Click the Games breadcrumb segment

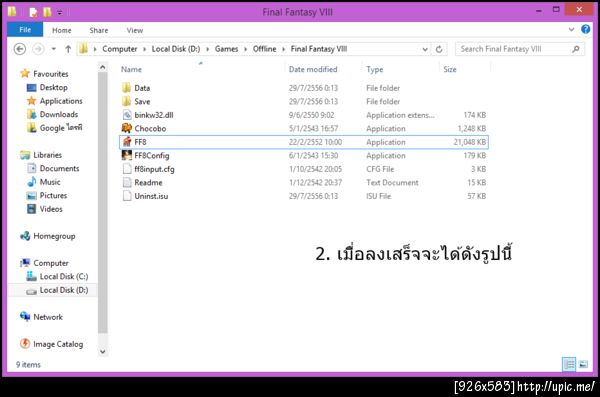pos(226,49)
